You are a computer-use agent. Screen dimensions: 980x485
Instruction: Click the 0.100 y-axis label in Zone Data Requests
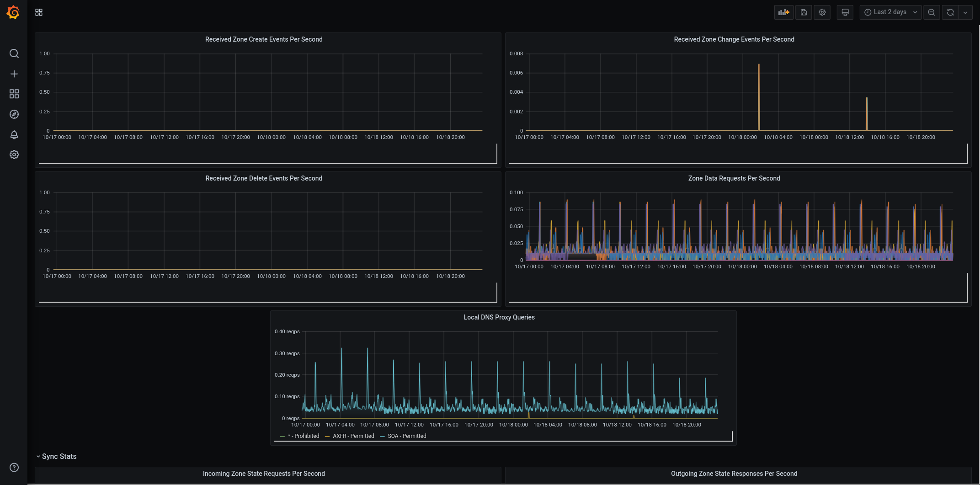pyautogui.click(x=516, y=192)
